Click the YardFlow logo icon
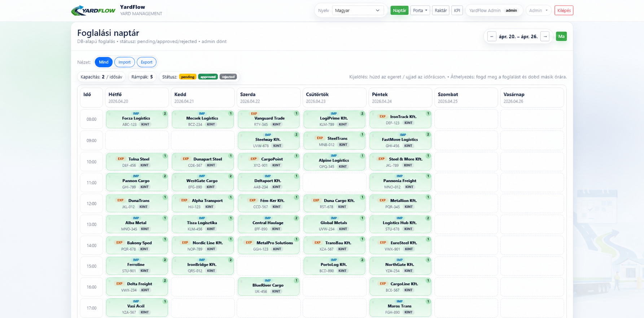644x318 pixels. click(93, 10)
